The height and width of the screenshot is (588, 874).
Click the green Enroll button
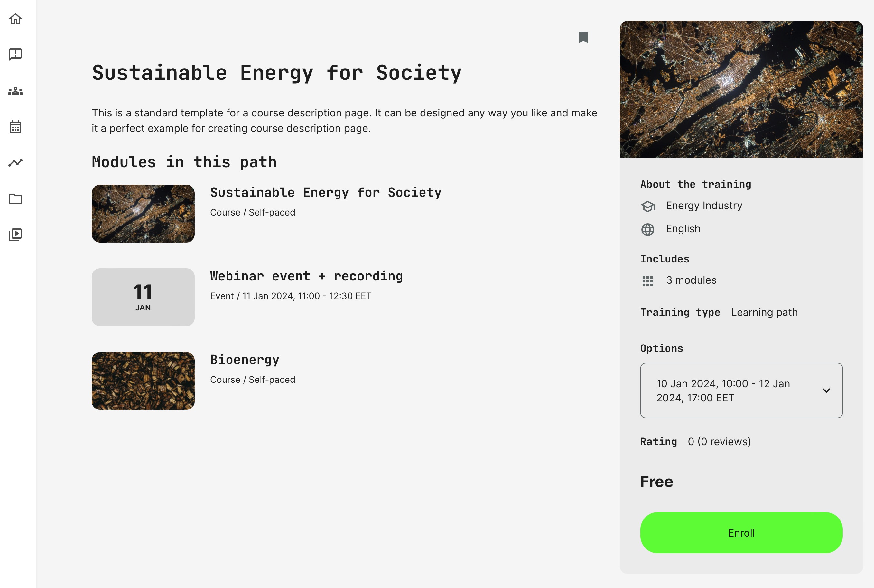[x=741, y=532]
